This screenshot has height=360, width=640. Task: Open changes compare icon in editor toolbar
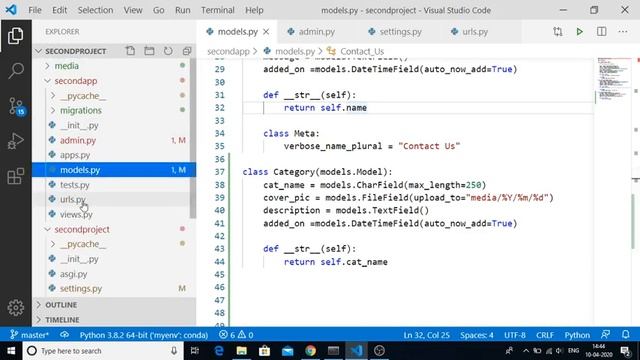[x=558, y=31]
